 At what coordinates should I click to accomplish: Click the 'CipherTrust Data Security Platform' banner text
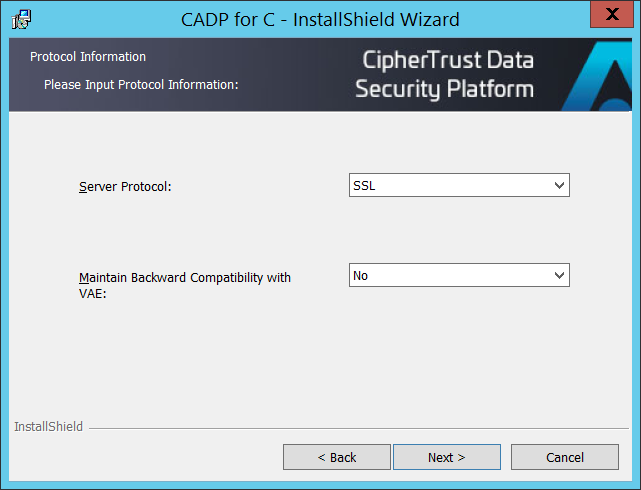pos(447,75)
